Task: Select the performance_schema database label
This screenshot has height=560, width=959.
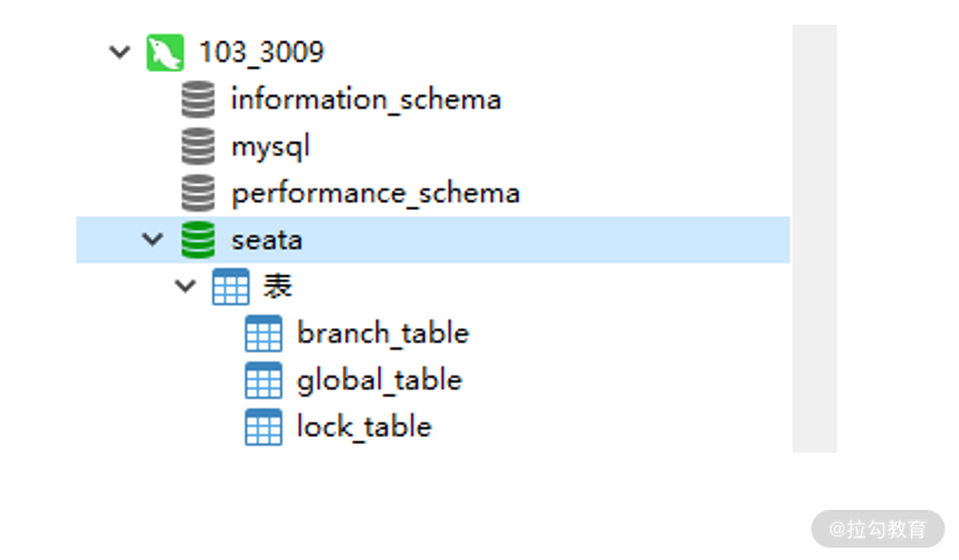Action: point(375,193)
